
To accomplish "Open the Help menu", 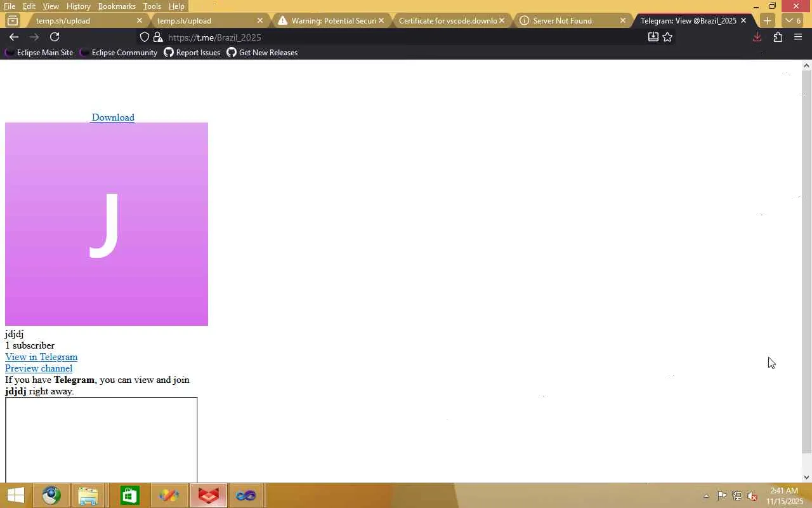I will 176,6.
